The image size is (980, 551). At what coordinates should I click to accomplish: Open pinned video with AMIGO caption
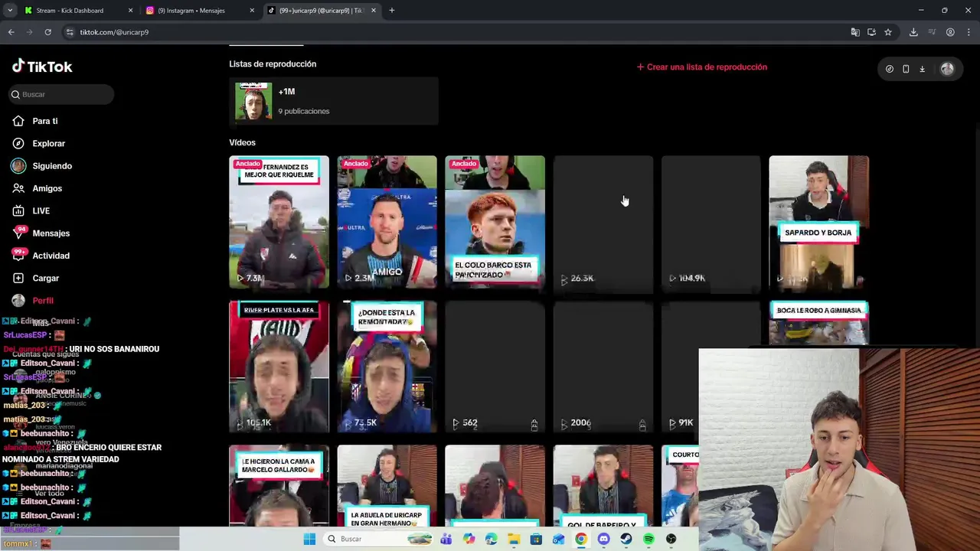tap(387, 222)
